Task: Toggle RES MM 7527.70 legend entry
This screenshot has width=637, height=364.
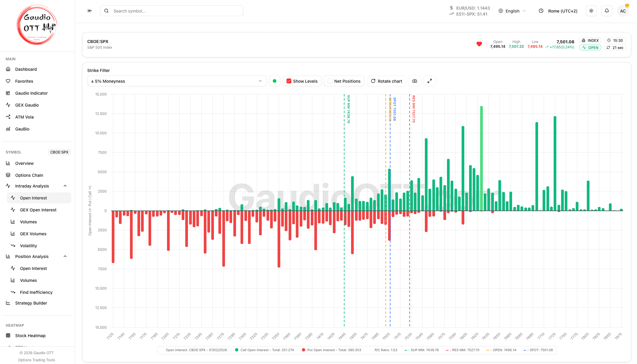Action: click(463, 350)
